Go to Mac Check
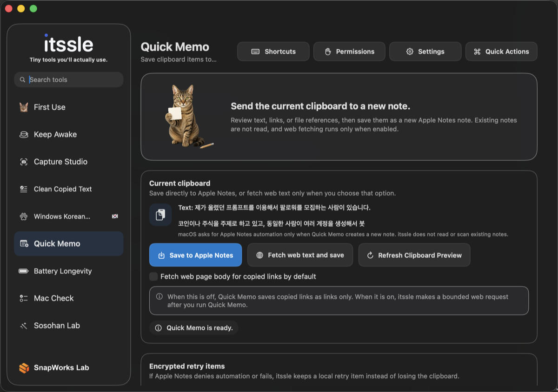The width and height of the screenshot is (558, 392). (x=69, y=298)
